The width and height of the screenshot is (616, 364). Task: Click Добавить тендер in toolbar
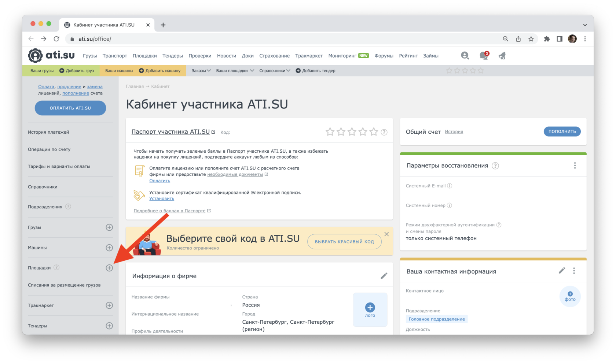[315, 71]
